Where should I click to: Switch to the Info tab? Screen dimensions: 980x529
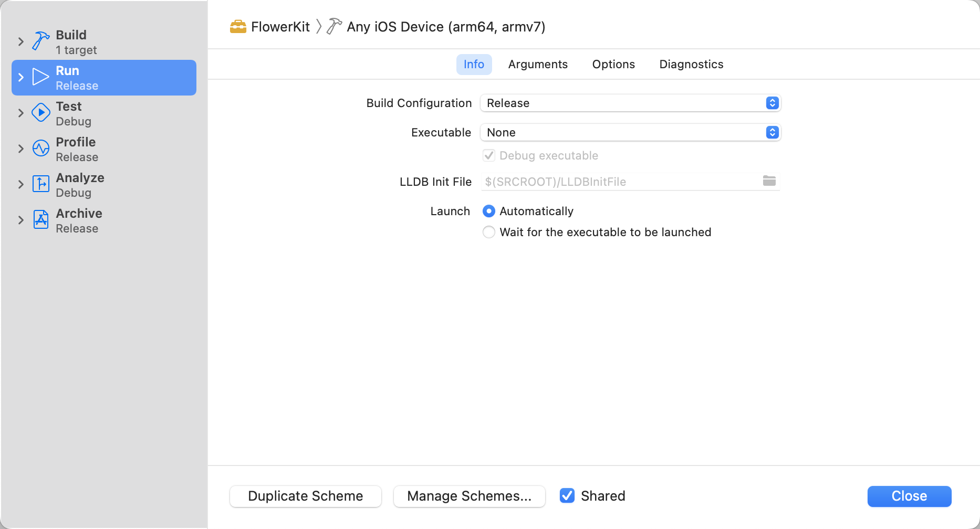point(474,64)
